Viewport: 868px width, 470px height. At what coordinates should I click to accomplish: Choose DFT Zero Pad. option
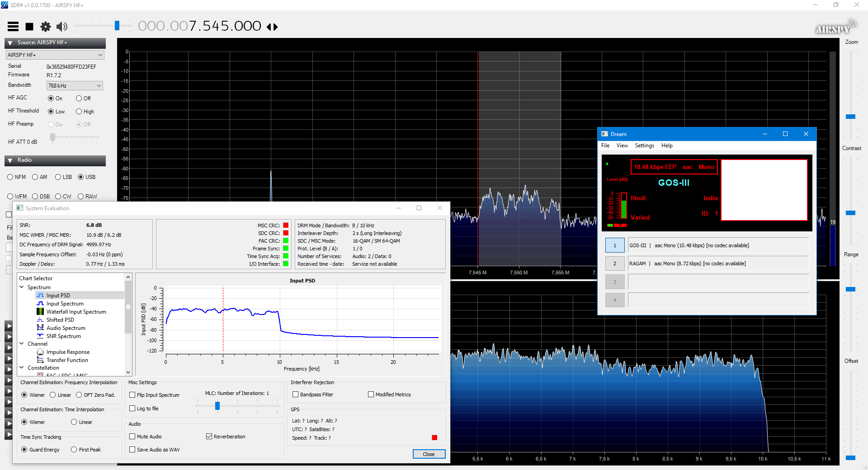point(79,395)
